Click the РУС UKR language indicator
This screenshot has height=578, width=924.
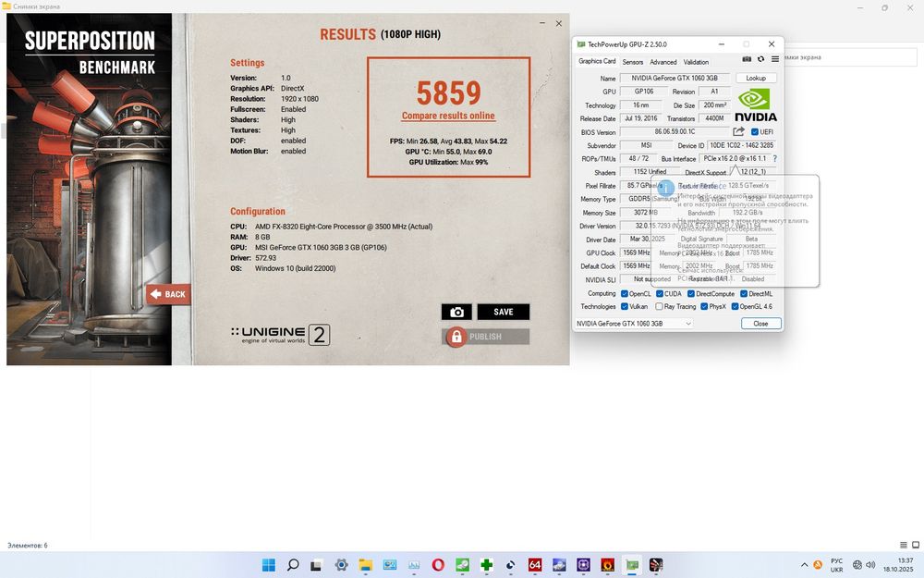[837, 565]
